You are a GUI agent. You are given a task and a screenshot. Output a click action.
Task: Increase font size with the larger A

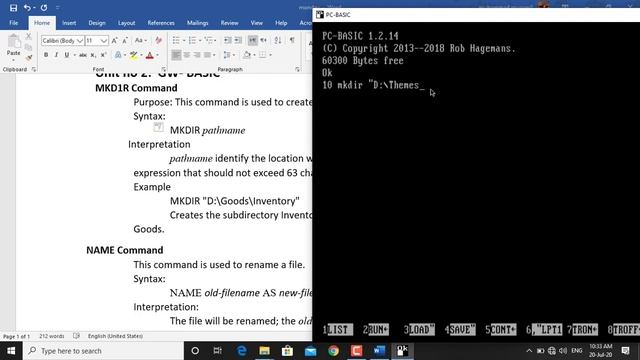coord(115,40)
